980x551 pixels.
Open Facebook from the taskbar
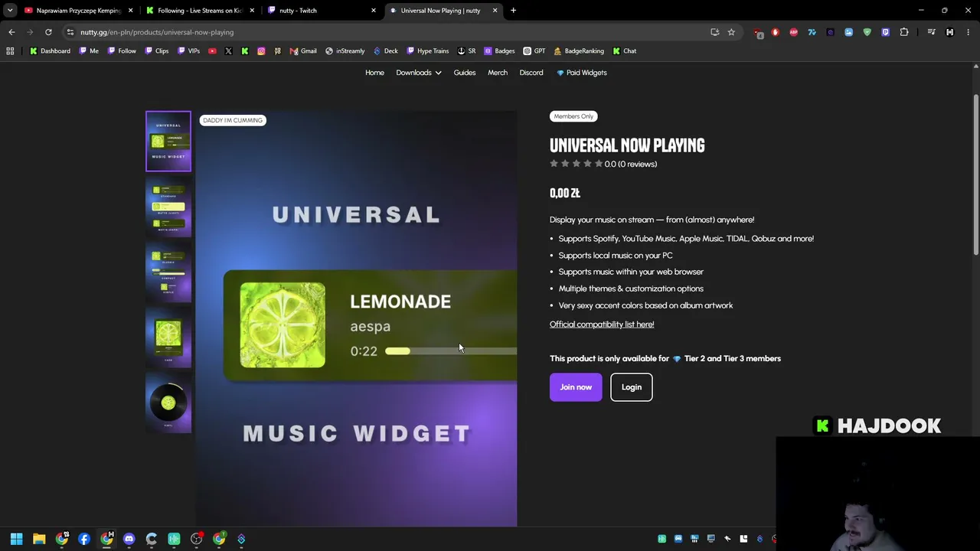tap(84, 539)
